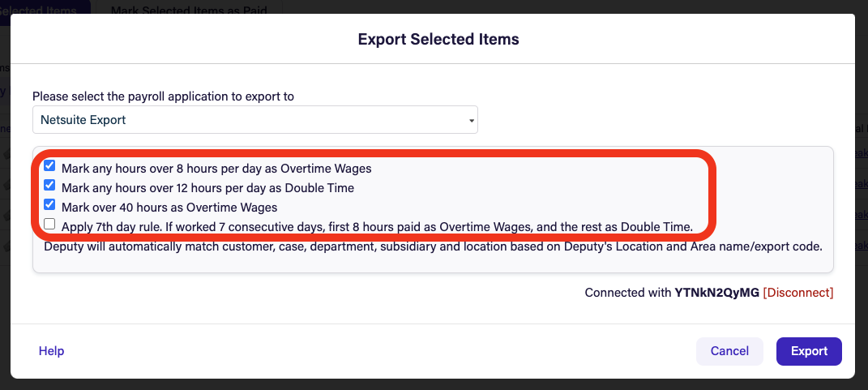Click the 'over 8 hours per day' label text

click(216, 169)
